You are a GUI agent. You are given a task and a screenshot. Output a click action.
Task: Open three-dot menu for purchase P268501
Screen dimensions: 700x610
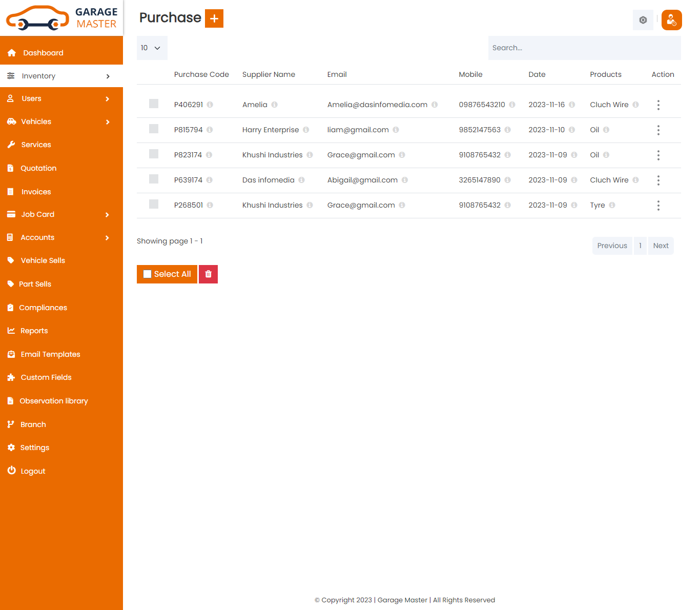click(658, 206)
